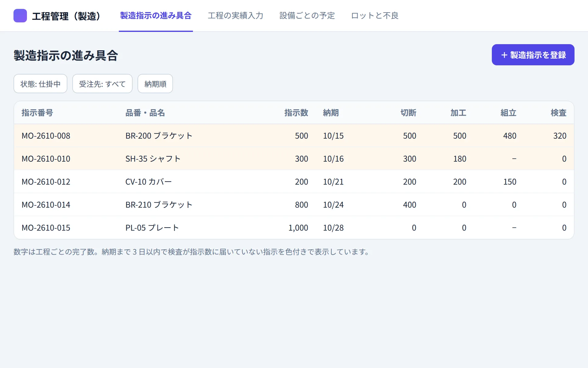The height and width of the screenshot is (368, 588).
Task: Open the 状態: 仕掛中 filter
Action: [x=40, y=84]
